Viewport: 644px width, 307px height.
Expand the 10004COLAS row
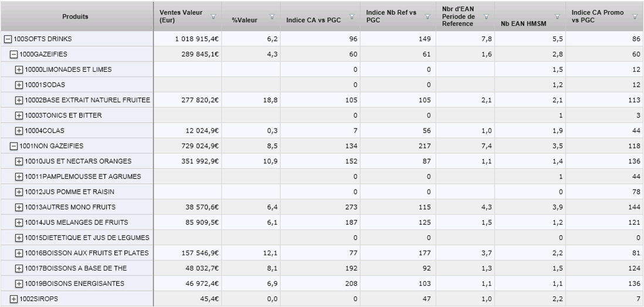(x=19, y=131)
